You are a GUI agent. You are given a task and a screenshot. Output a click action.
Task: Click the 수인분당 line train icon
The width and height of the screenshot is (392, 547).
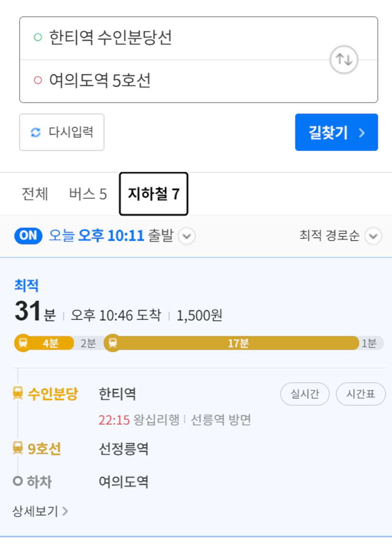point(18,393)
